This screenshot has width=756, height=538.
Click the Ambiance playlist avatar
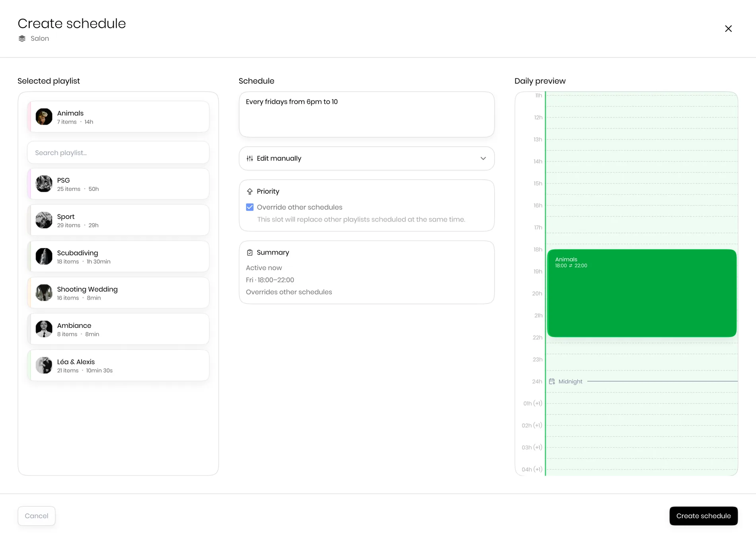(x=44, y=329)
